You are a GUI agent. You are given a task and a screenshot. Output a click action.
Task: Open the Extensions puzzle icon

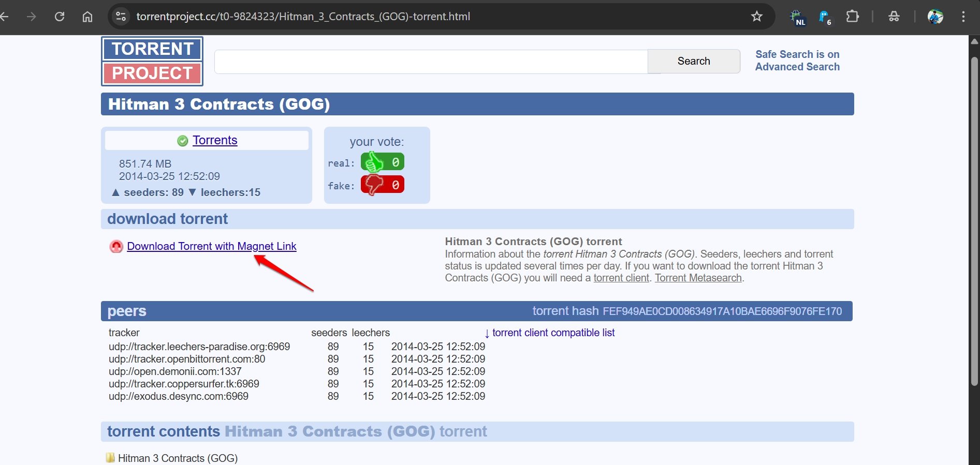[852, 17]
